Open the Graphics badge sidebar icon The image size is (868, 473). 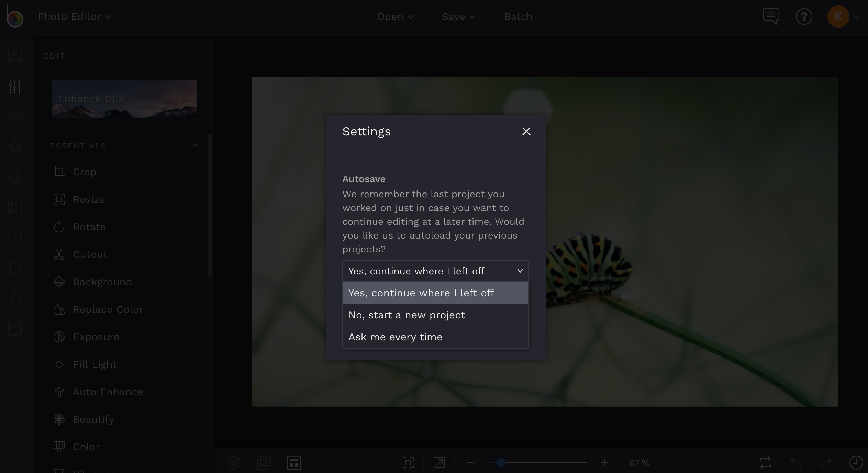[x=15, y=268]
